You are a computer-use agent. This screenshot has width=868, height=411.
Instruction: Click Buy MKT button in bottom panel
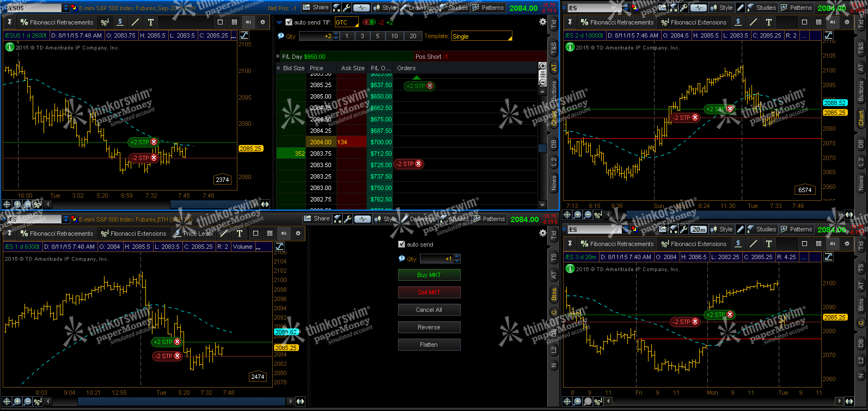429,275
